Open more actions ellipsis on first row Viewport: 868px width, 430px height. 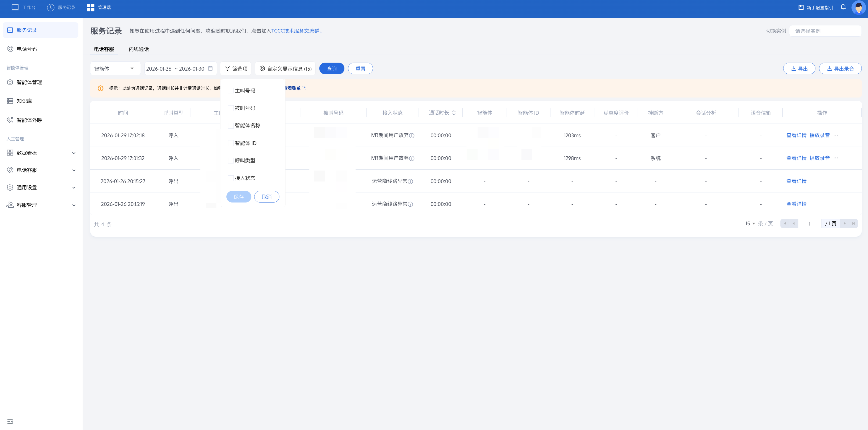(836, 135)
